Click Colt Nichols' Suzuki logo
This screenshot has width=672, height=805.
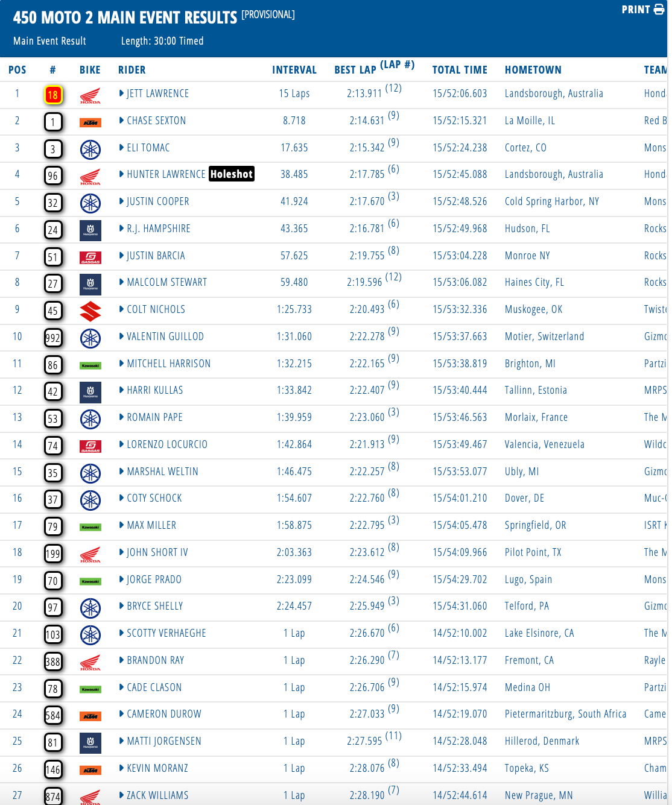(x=90, y=311)
